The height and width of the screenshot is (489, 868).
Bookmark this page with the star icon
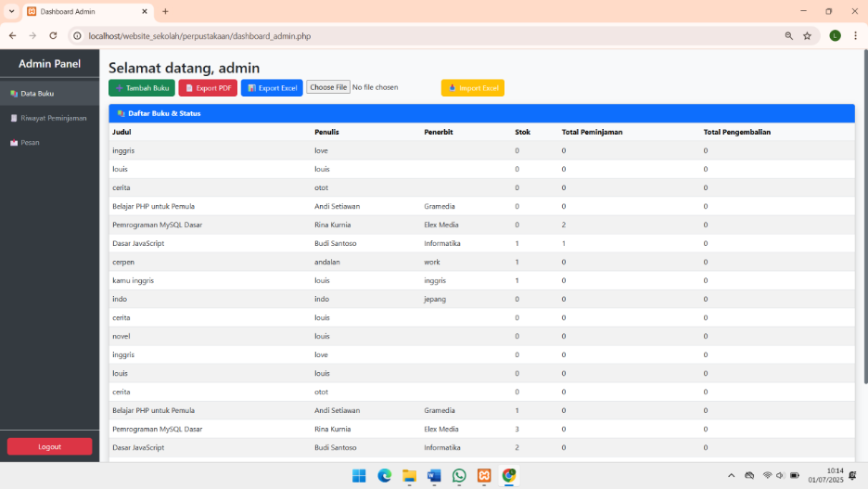click(x=807, y=36)
